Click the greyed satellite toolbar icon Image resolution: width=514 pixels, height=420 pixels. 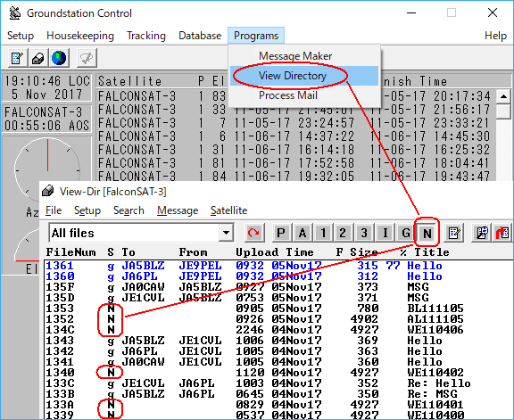[x=87, y=58]
